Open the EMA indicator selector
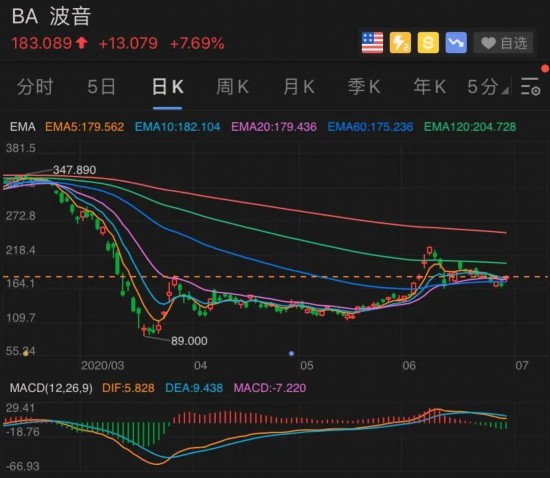This screenshot has width=550, height=478. tap(23, 127)
